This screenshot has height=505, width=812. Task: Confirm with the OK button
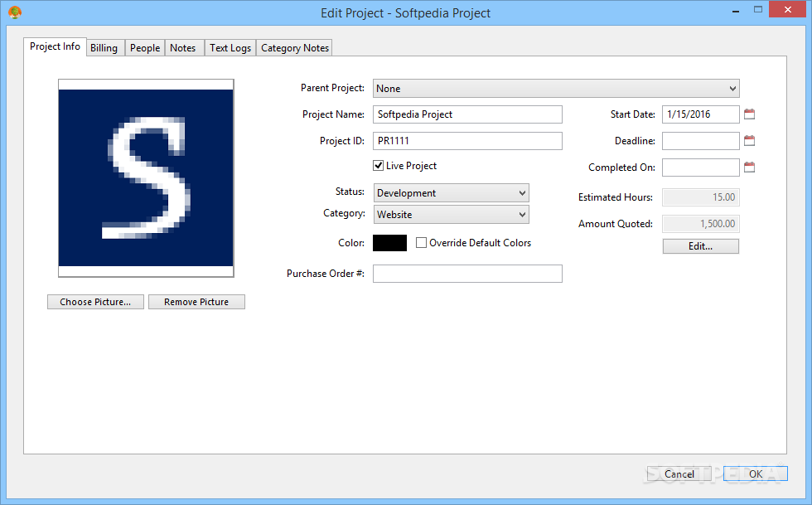click(x=756, y=473)
